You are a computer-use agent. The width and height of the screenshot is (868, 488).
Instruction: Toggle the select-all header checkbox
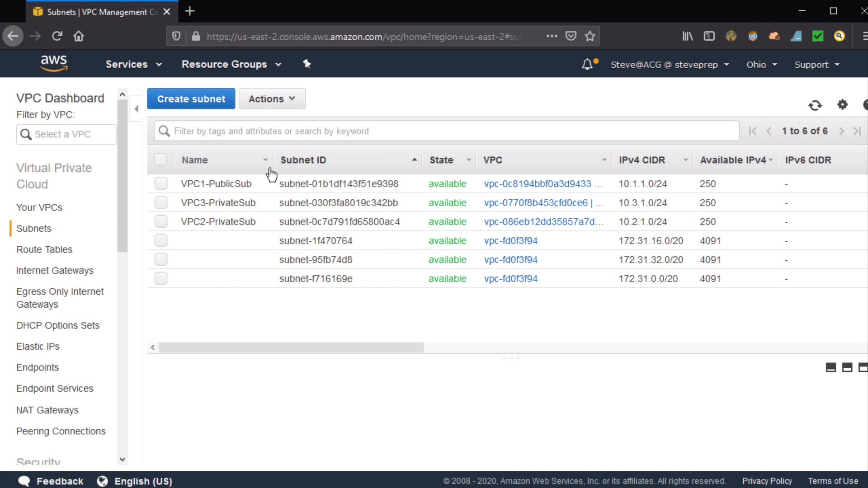(160, 160)
